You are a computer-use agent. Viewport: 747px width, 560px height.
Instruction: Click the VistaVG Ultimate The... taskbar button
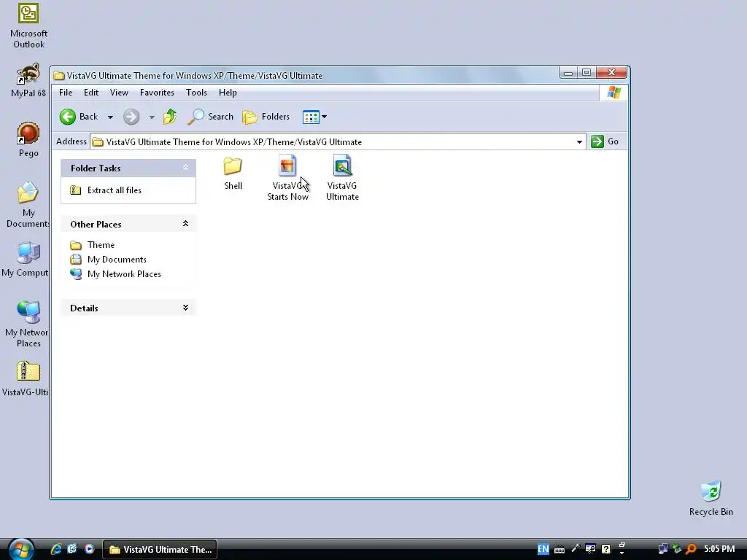(x=160, y=550)
